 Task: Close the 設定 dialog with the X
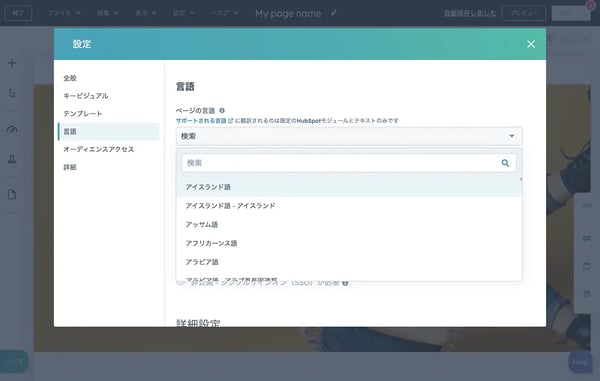[x=531, y=44]
